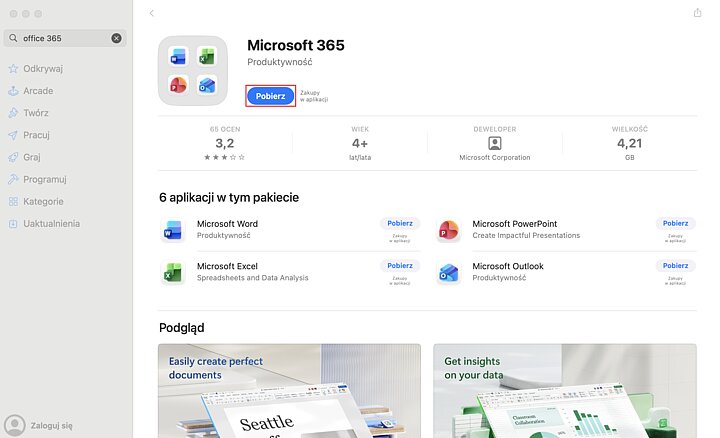
Task: Open the Programuj hammer icon item
Action: pos(13,179)
